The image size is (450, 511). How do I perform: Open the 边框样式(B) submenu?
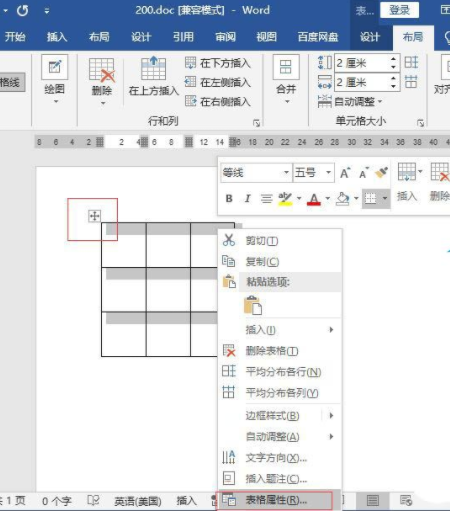pyautogui.click(x=280, y=416)
